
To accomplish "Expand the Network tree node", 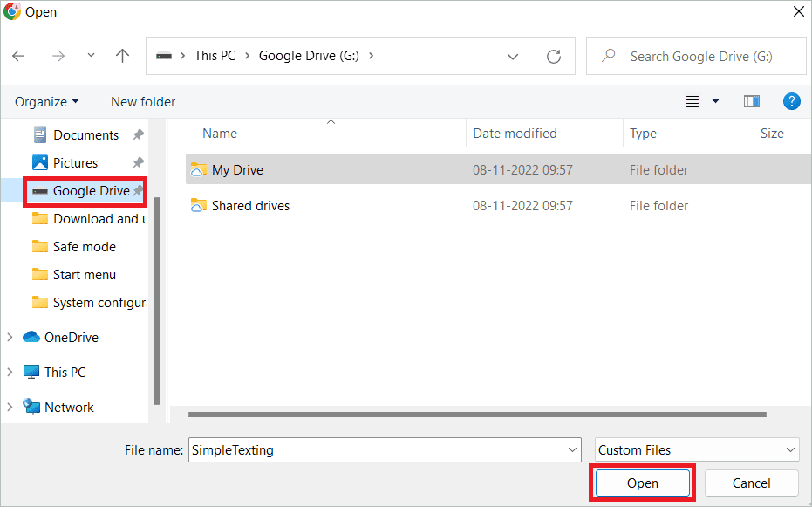I will coord(10,407).
